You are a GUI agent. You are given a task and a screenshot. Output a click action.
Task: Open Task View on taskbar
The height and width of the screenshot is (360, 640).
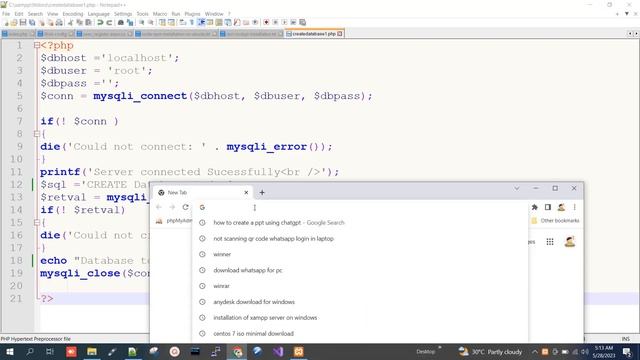(50, 351)
